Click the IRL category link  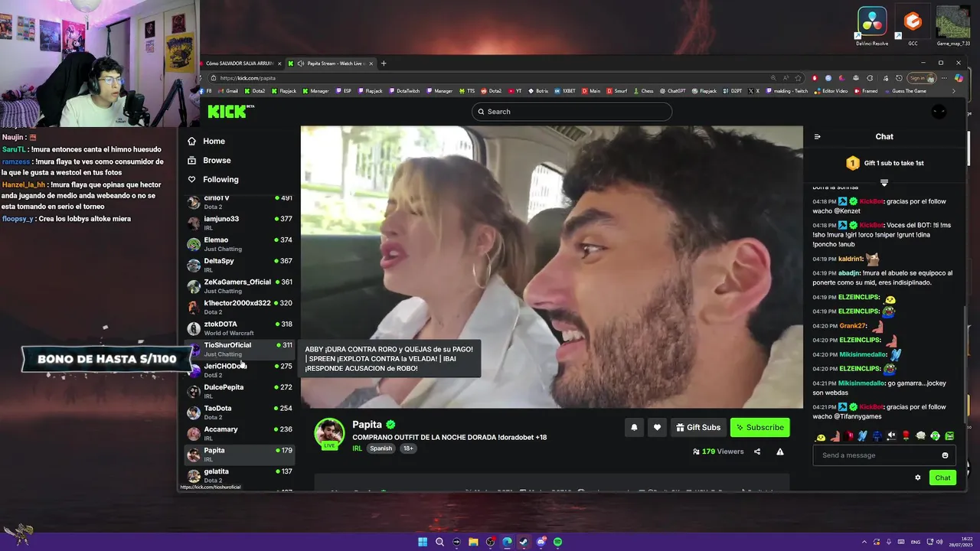(357, 448)
